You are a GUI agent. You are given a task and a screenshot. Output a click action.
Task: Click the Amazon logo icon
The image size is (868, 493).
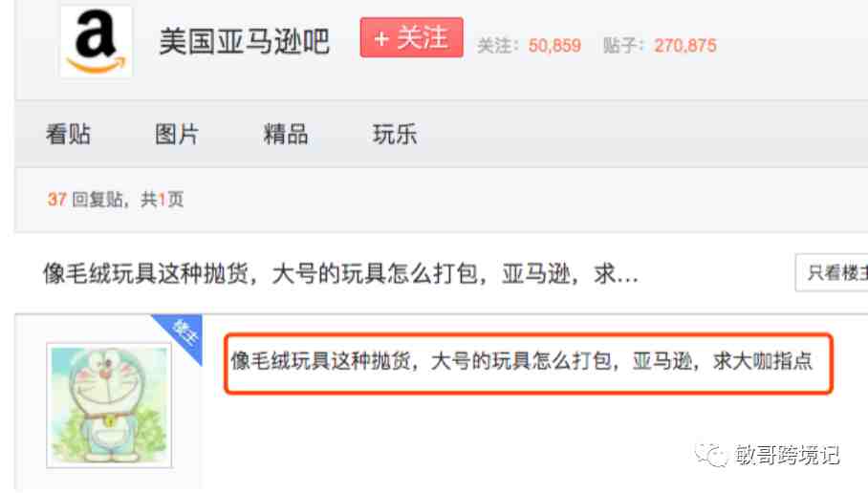[x=97, y=42]
